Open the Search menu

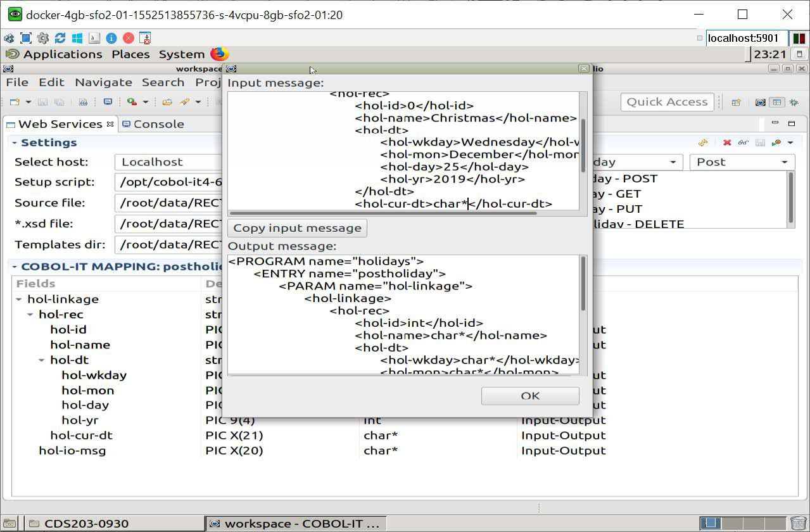163,82
